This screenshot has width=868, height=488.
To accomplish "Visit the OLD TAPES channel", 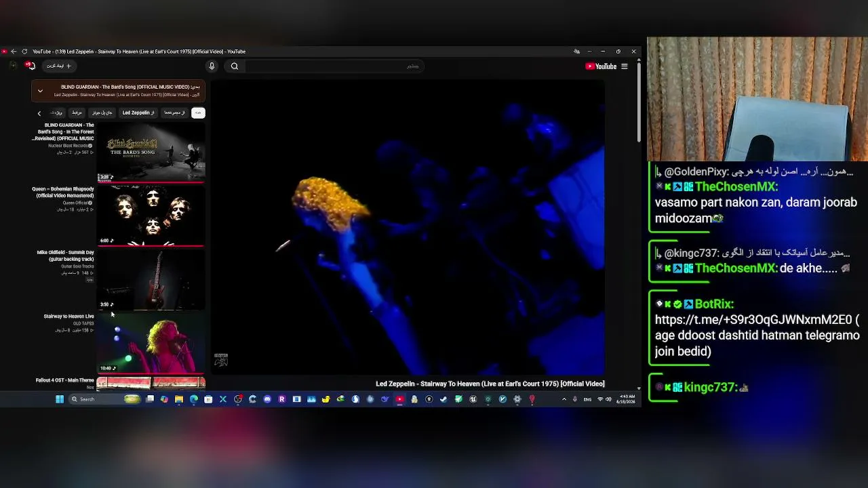I will coord(83,323).
